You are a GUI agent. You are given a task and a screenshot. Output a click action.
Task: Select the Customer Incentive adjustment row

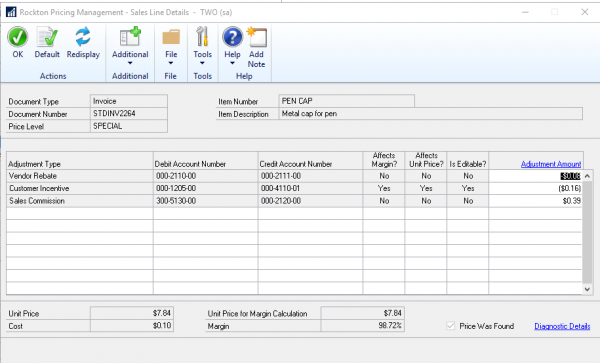point(295,188)
